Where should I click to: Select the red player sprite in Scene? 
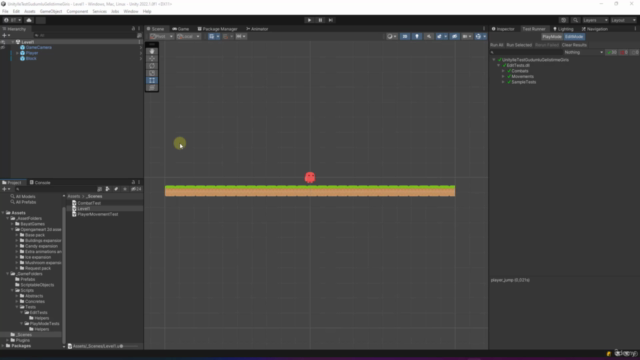point(310,177)
